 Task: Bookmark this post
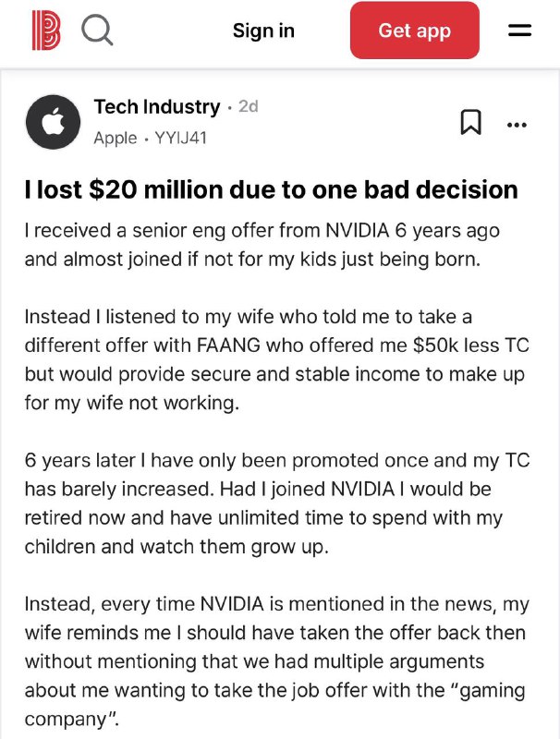click(x=470, y=123)
